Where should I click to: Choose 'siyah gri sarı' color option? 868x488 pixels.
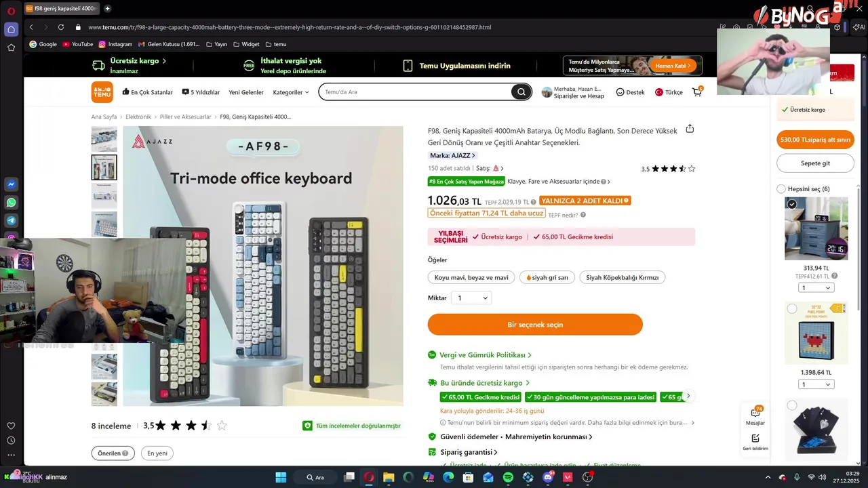point(547,277)
